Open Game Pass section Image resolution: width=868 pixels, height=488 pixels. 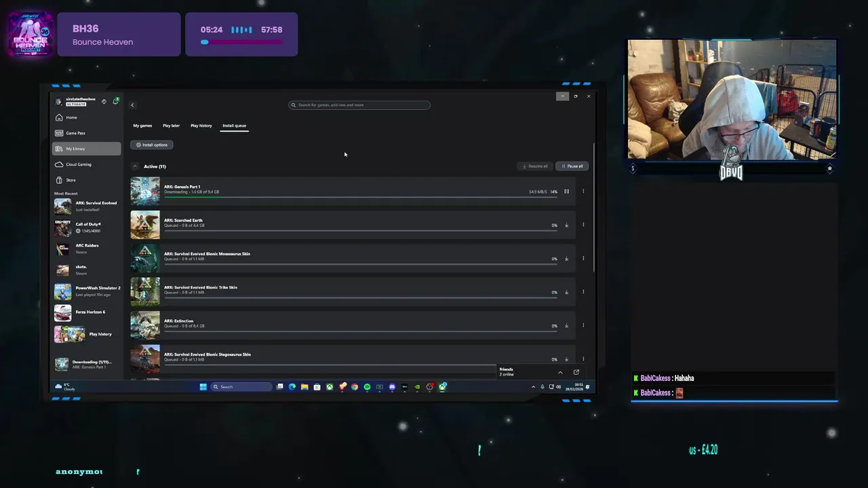(x=87, y=133)
